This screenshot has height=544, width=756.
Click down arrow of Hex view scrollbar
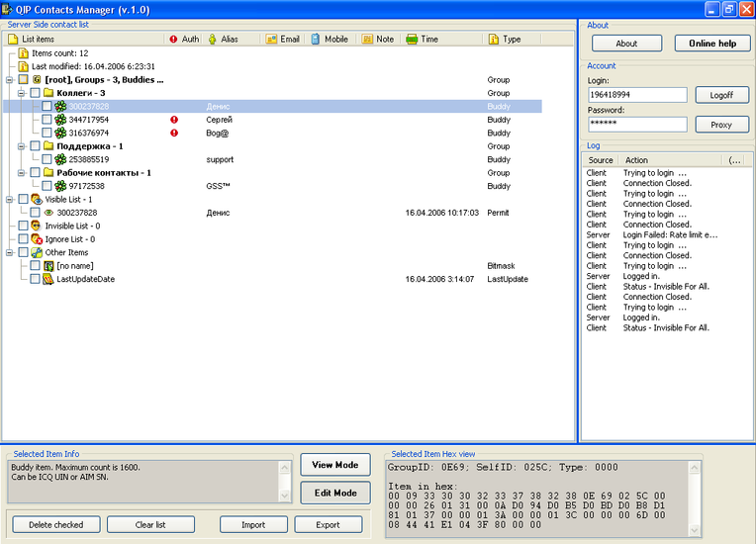coord(695,530)
